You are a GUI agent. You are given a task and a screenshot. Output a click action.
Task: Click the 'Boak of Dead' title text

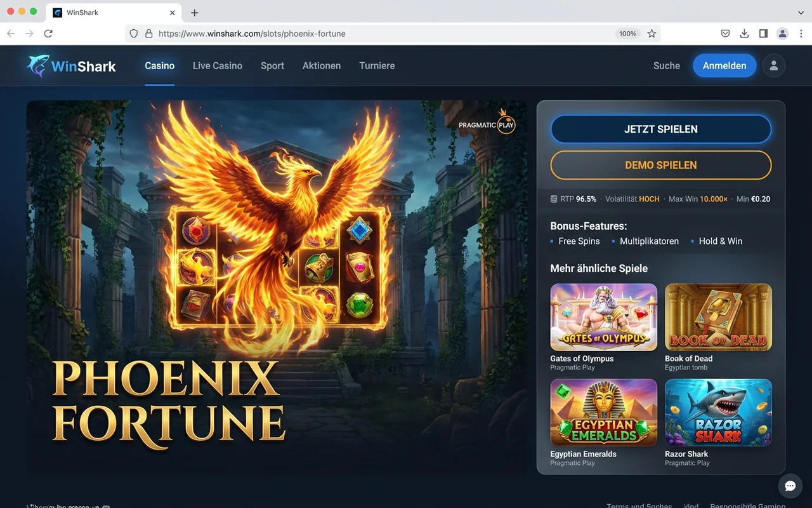689,359
